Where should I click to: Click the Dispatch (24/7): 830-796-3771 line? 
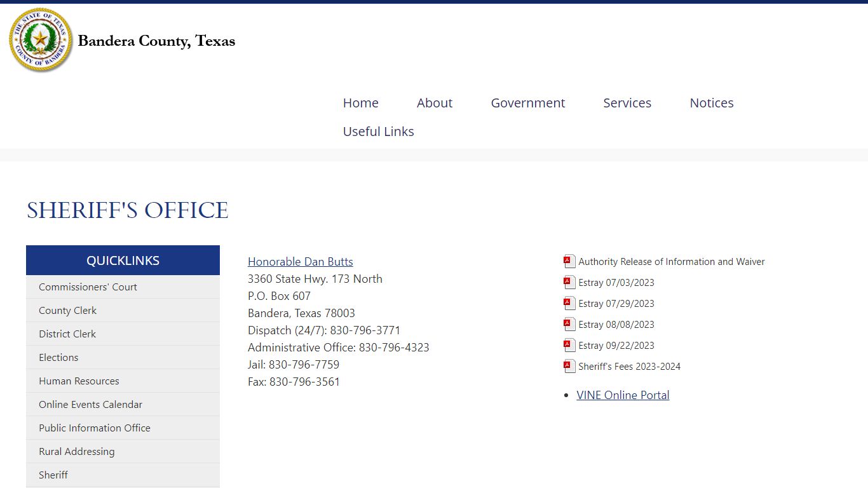(x=324, y=330)
